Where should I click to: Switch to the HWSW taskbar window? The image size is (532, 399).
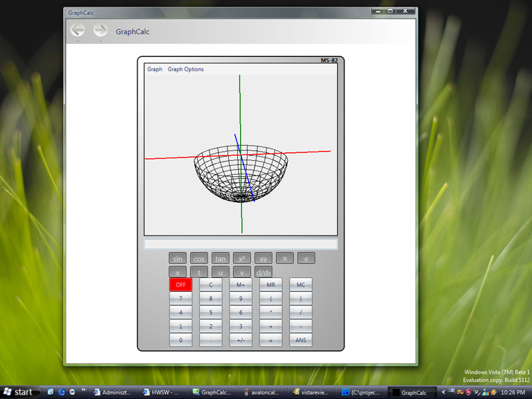coord(162,392)
